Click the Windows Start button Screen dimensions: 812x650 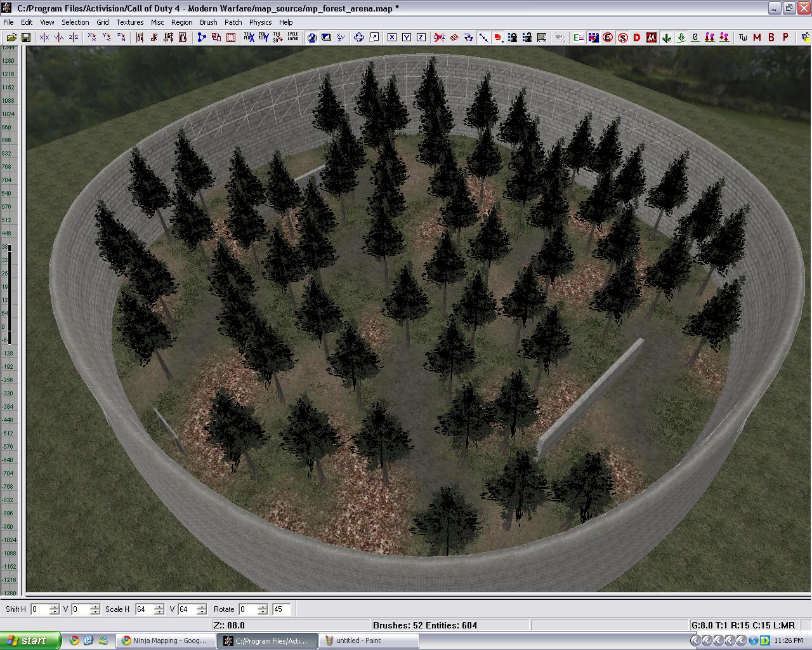(30, 640)
